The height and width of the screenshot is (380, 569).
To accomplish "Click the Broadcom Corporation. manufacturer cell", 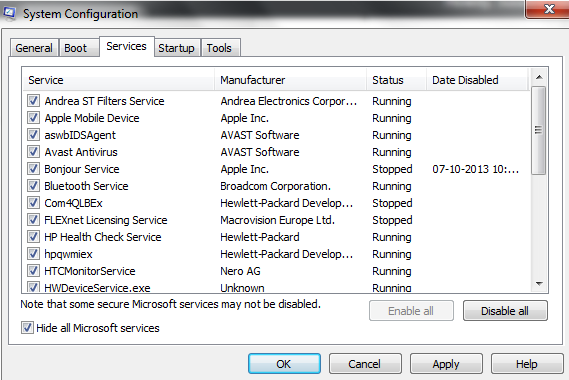I will tap(275, 186).
